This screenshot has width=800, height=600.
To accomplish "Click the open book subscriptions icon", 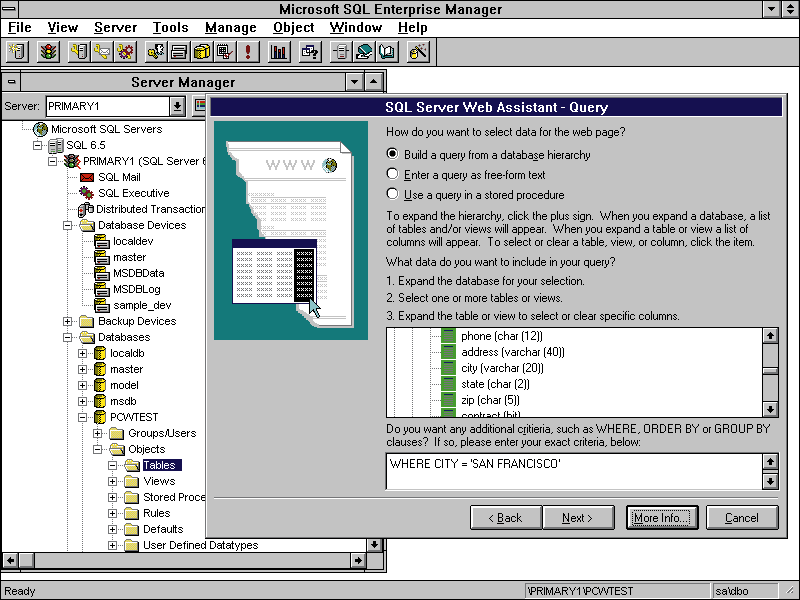I will coord(387,52).
